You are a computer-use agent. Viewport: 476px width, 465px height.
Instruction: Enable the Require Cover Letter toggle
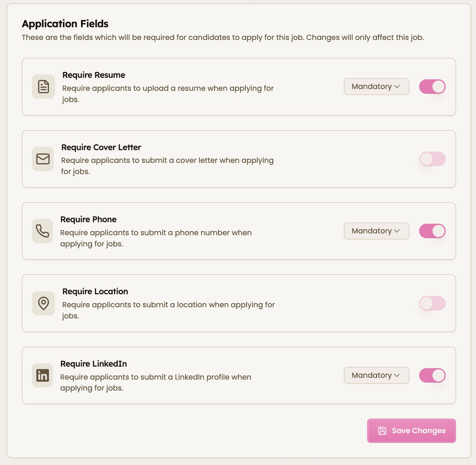coord(432,159)
